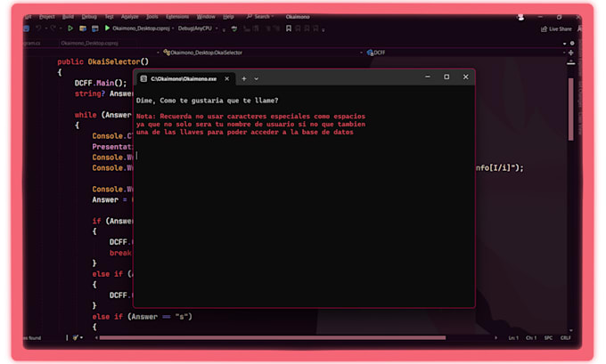Screen dimensions: 606x364
Task: Click the Live Share icon
Action: point(543,28)
